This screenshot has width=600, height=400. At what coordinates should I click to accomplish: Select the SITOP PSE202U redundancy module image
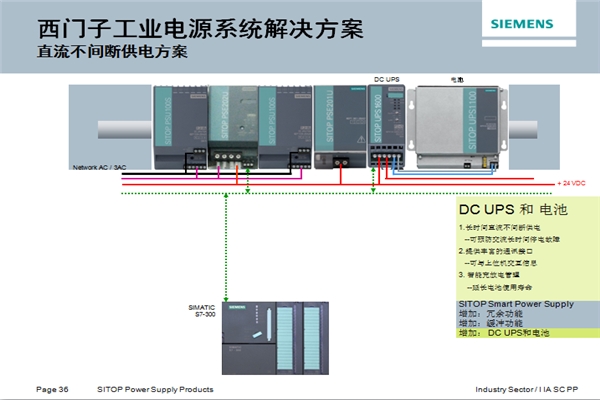point(233,127)
